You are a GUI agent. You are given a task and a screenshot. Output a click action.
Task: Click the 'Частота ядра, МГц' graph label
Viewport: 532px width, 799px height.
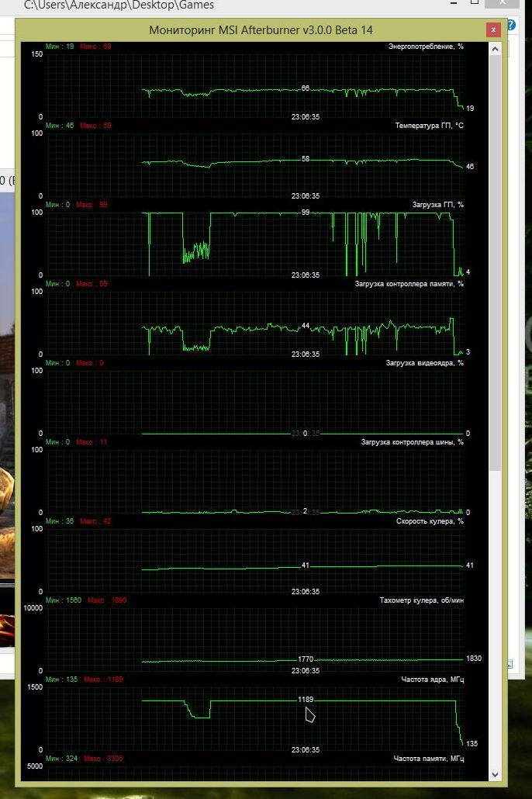(x=433, y=680)
